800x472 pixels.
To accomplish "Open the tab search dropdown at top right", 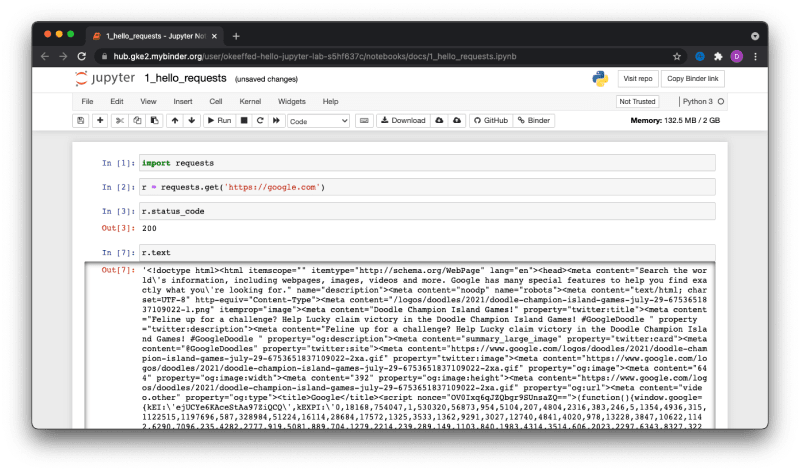I will pos(755,36).
